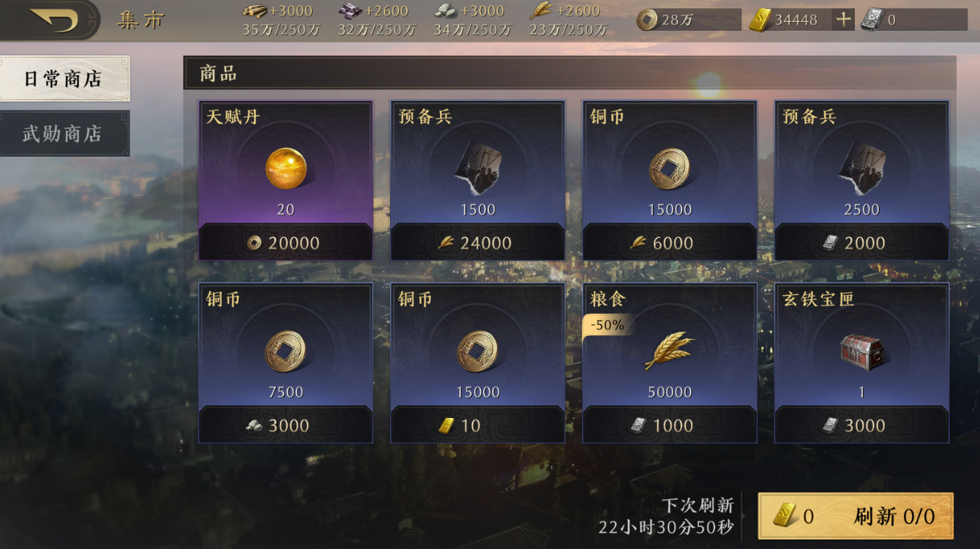Viewport: 980px width, 549px height.
Task: Click the iron resource icon in top bar
Action: tap(350, 11)
